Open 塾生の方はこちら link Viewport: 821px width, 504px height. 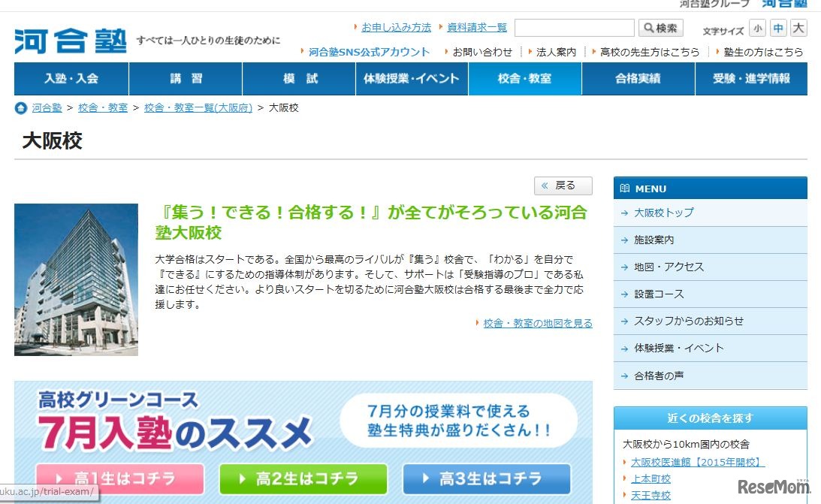[x=763, y=52]
